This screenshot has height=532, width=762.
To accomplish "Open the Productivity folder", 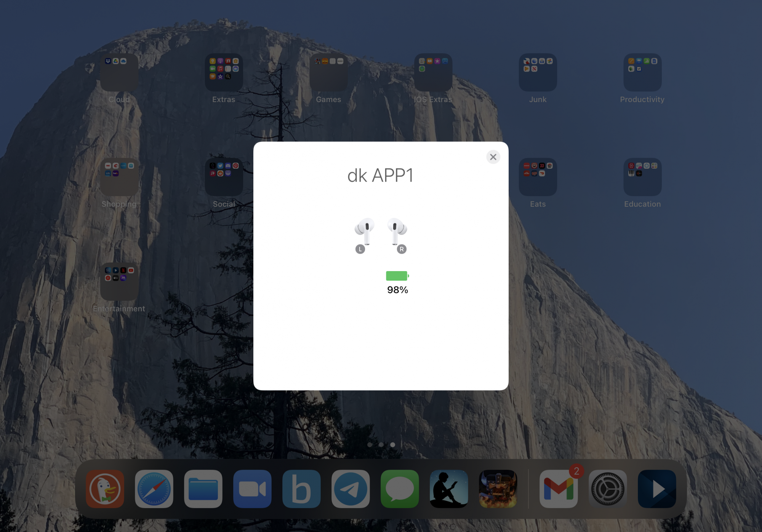I will tap(642, 72).
